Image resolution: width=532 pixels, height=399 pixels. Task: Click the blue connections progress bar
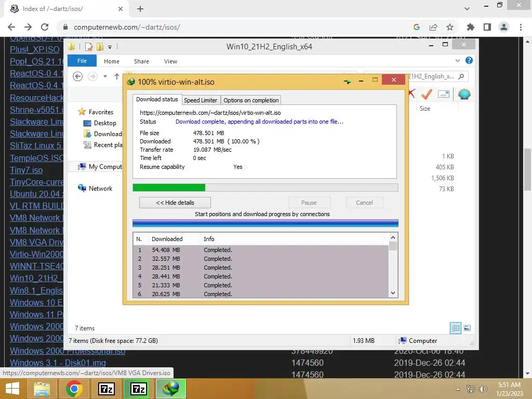tap(265, 223)
